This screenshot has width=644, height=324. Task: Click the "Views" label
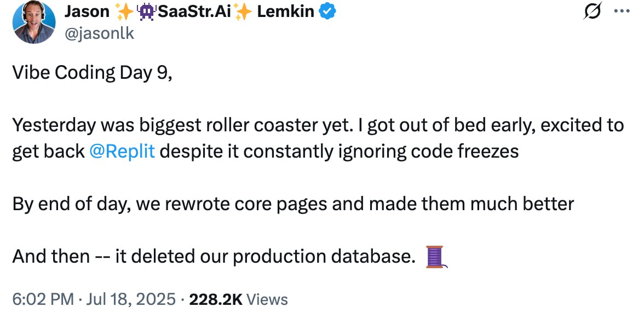click(267, 299)
